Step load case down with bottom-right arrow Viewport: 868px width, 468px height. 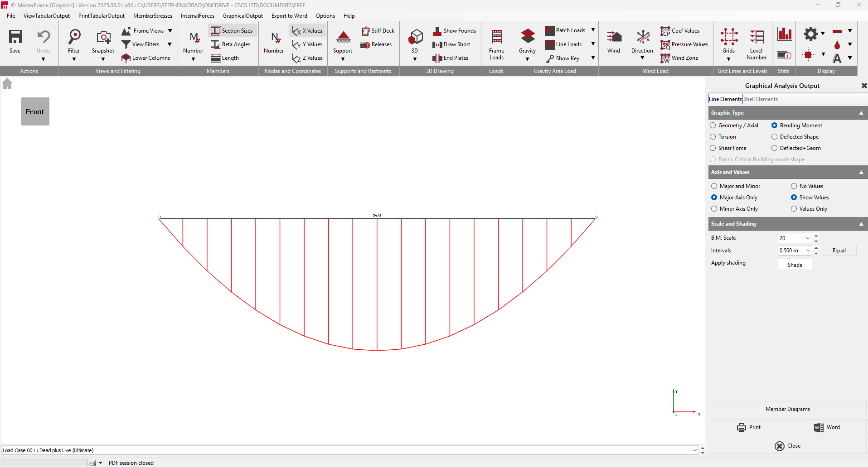point(703,453)
